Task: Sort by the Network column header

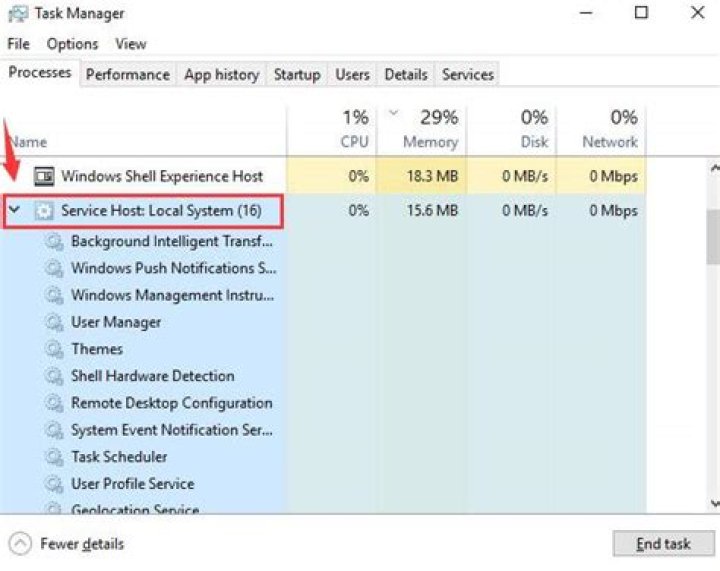Action: (601, 131)
